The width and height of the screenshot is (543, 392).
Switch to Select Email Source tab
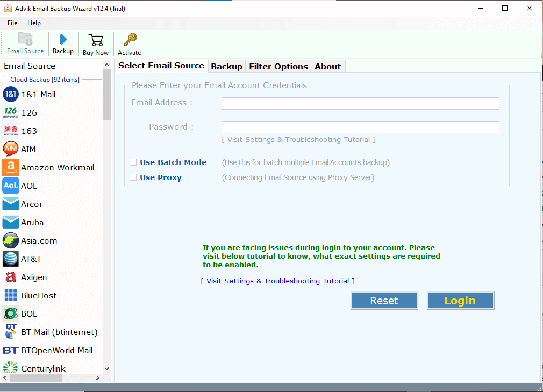click(x=161, y=66)
